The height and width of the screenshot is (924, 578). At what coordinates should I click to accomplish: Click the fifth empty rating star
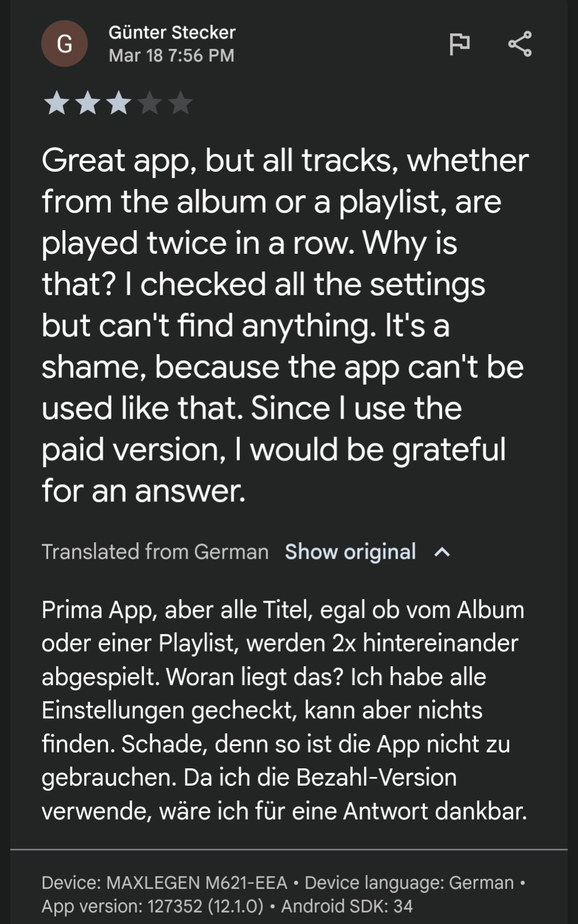(x=181, y=103)
